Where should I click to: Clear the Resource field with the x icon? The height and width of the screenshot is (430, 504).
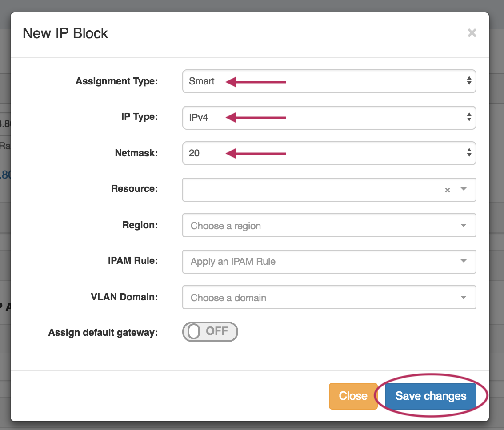(x=448, y=190)
